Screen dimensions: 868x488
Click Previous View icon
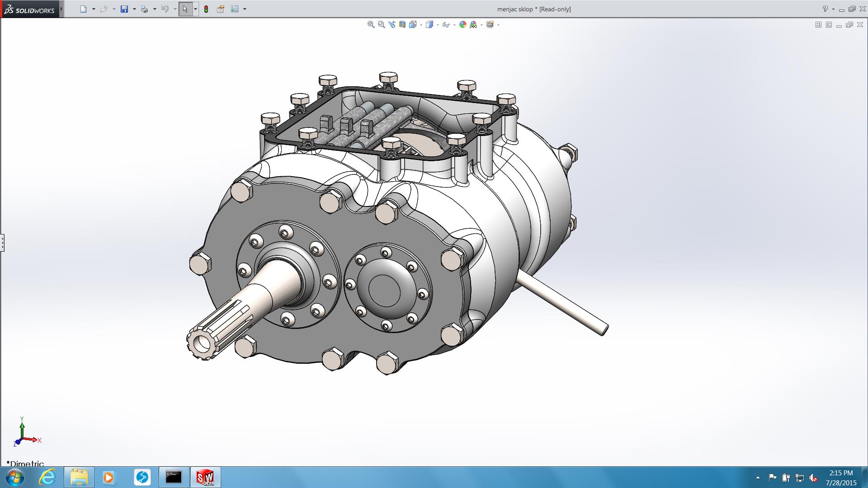[392, 25]
